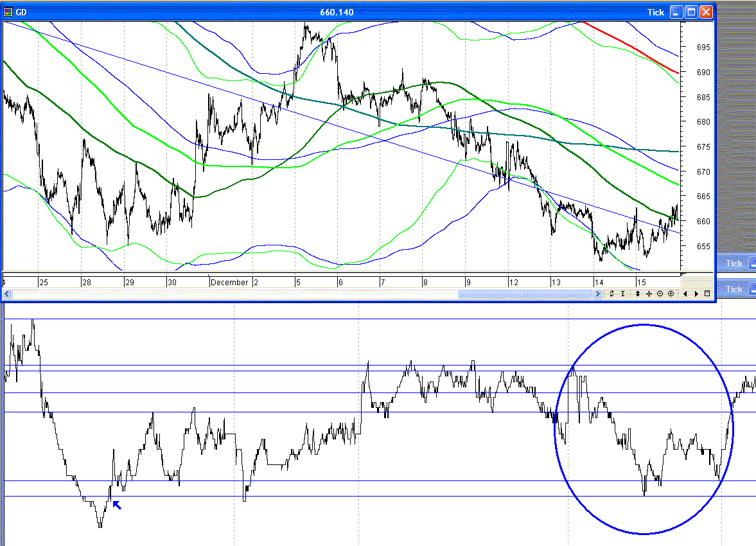This screenshot has height=546, width=756.
Task: Close the GD chart window
Action: pyautogui.click(x=707, y=12)
